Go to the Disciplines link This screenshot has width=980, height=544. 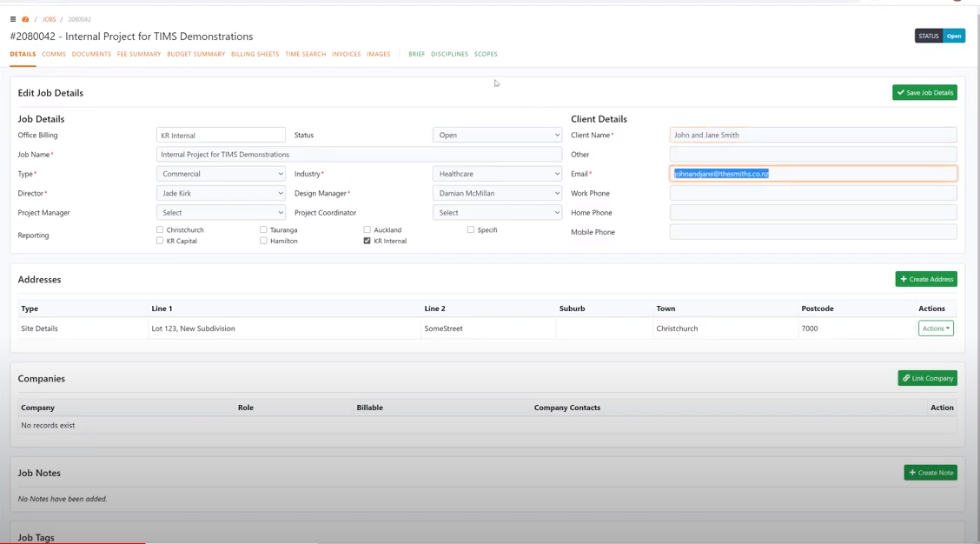coord(449,54)
